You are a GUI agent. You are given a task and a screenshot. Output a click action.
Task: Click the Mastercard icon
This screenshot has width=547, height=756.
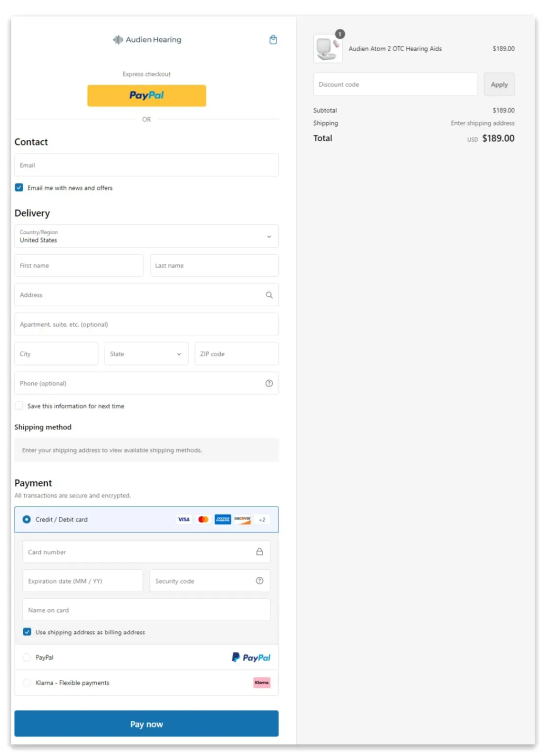pyautogui.click(x=203, y=519)
